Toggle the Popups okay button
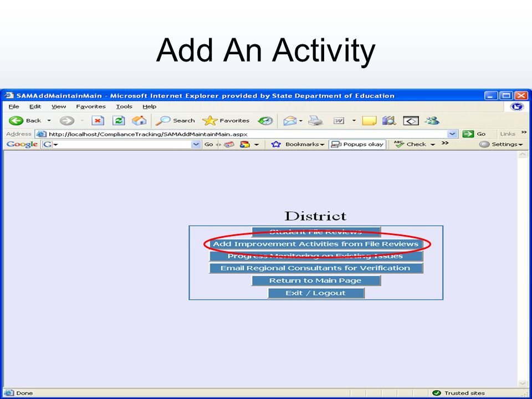The height and width of the screenshot is (399, 532). pos(357,144)
